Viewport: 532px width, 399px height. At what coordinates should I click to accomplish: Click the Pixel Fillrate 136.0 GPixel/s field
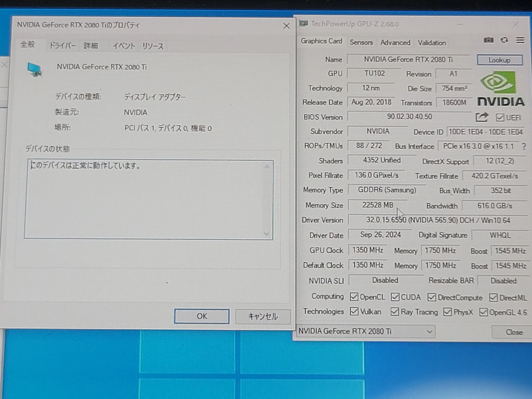377,175
